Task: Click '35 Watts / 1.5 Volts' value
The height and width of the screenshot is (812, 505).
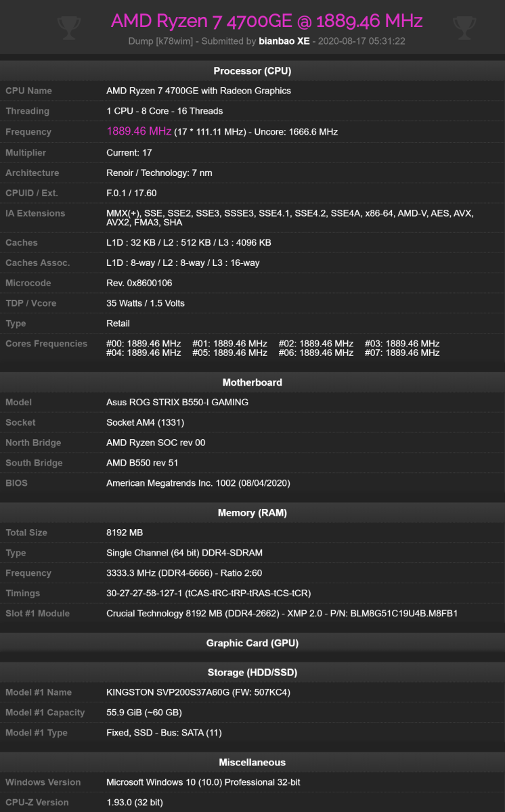Action: coord(146,304)
